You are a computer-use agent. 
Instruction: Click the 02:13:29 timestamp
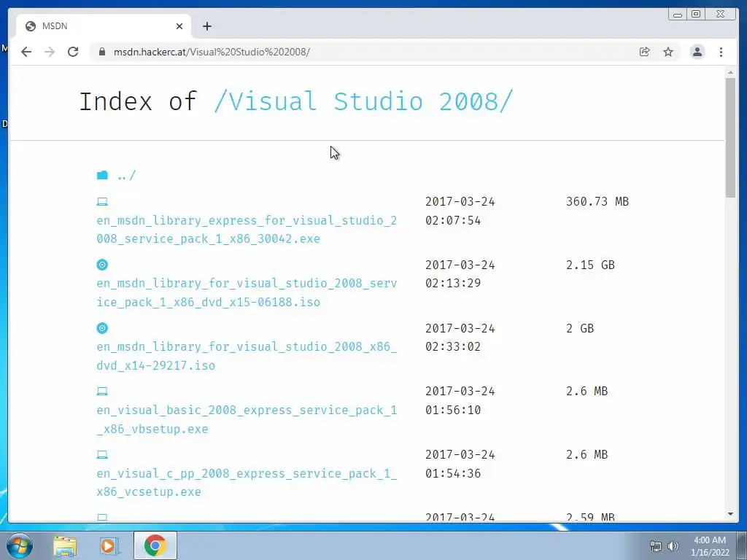point(453,284)
